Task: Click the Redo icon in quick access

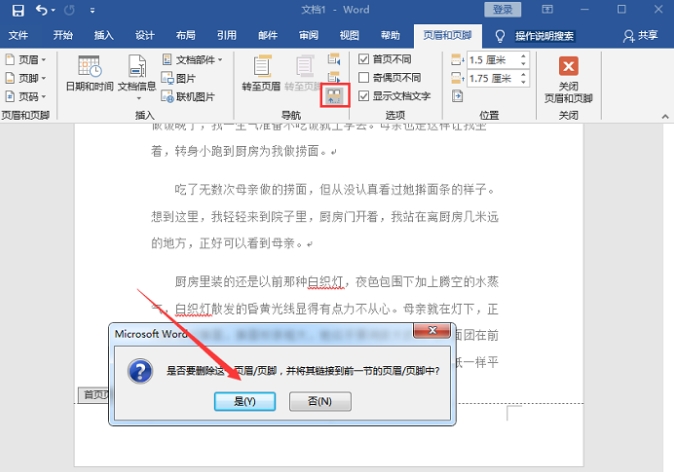Action: pos(69,10)
